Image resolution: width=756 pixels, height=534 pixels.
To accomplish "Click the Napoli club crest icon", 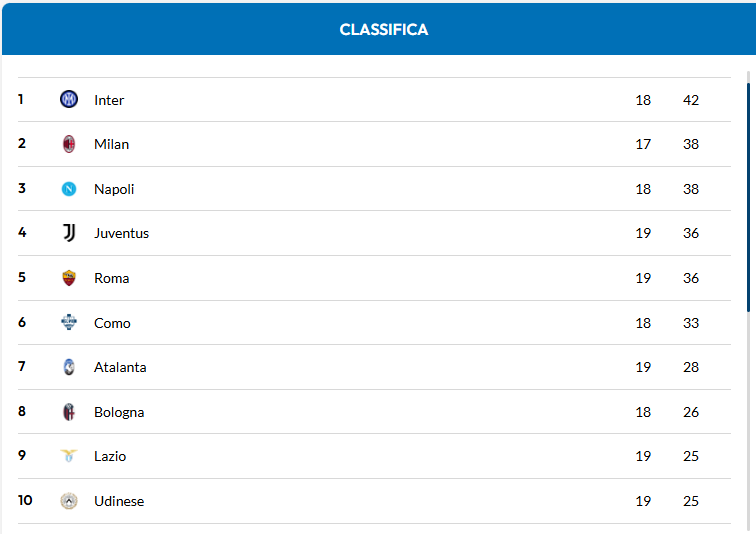I will point(69,189).
